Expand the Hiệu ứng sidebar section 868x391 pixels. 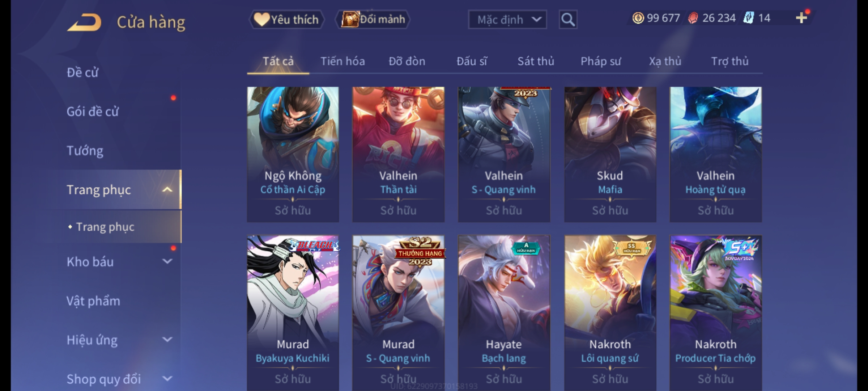pyautogui.click(x=167, y=340)
